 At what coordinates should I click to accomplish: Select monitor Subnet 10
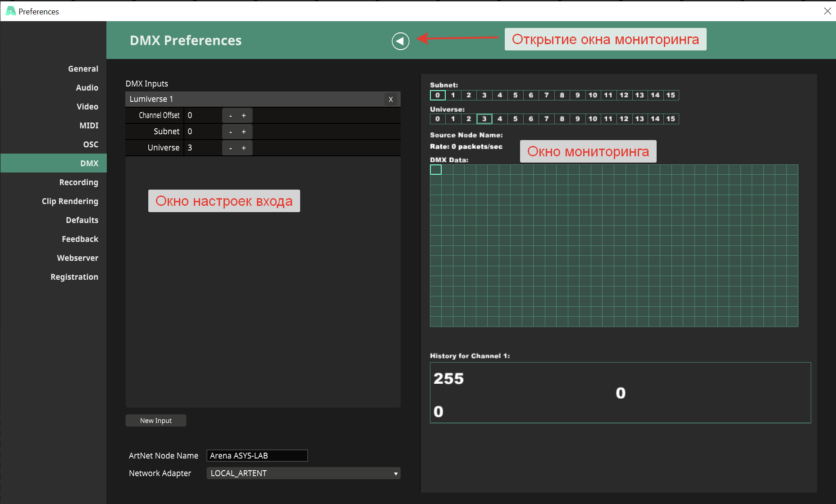click(x=593, y=95)
